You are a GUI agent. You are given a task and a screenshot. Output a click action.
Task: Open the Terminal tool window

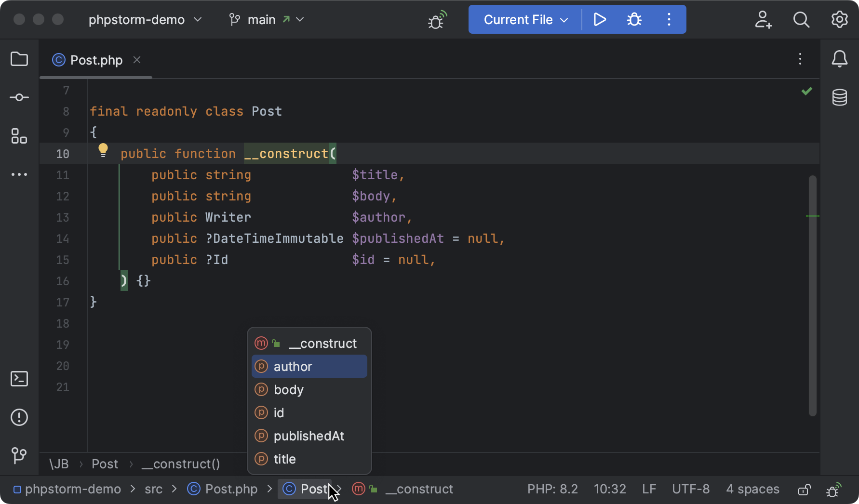(x=19, y=379)
